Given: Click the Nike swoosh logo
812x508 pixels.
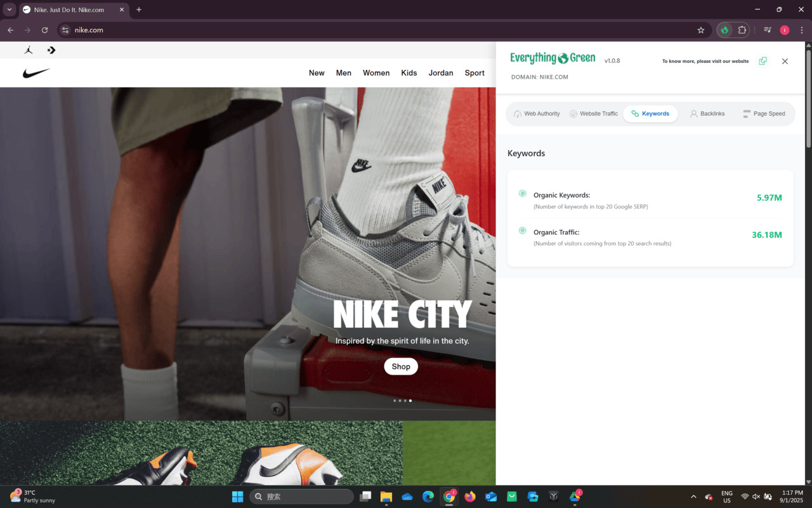Looking at the screenshot, I should (36, 74).
